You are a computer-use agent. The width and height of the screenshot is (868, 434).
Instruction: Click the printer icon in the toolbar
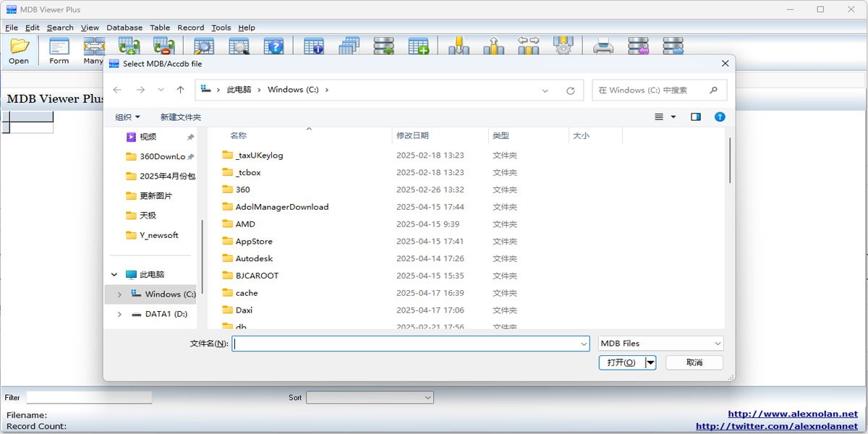click(603, 47)
